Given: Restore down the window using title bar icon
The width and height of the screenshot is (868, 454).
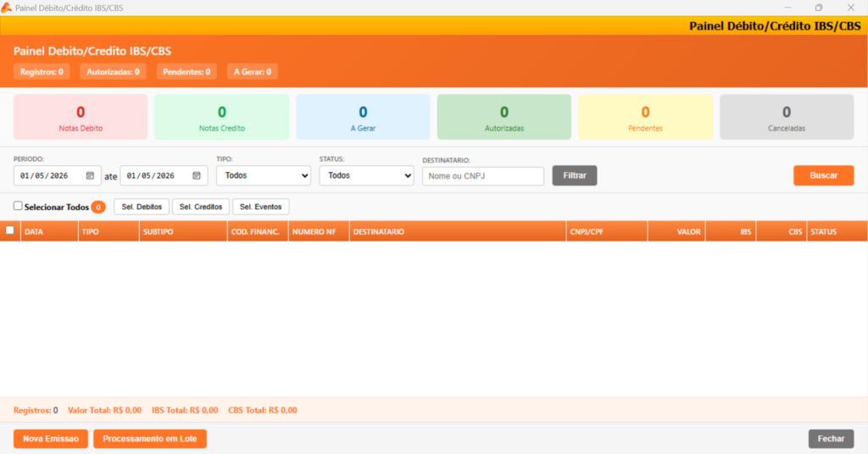Looking at the screenshot, I should tap(819, 8).
